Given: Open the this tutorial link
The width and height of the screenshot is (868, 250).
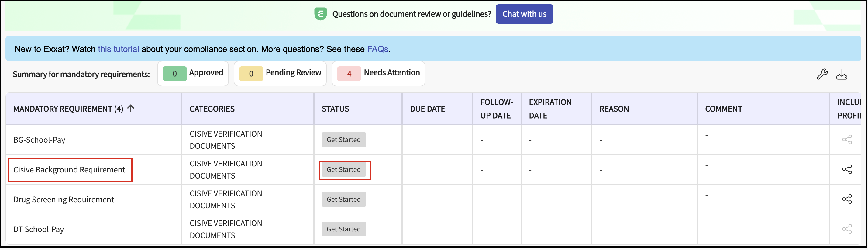Looking at the screenshot, I should (118, 49).
